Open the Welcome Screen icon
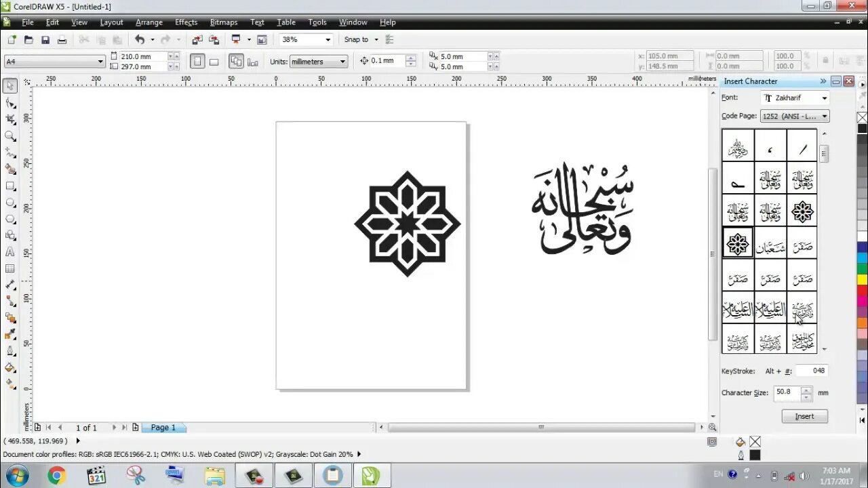This screenshot has height=488, width=868. click(262, 40)
